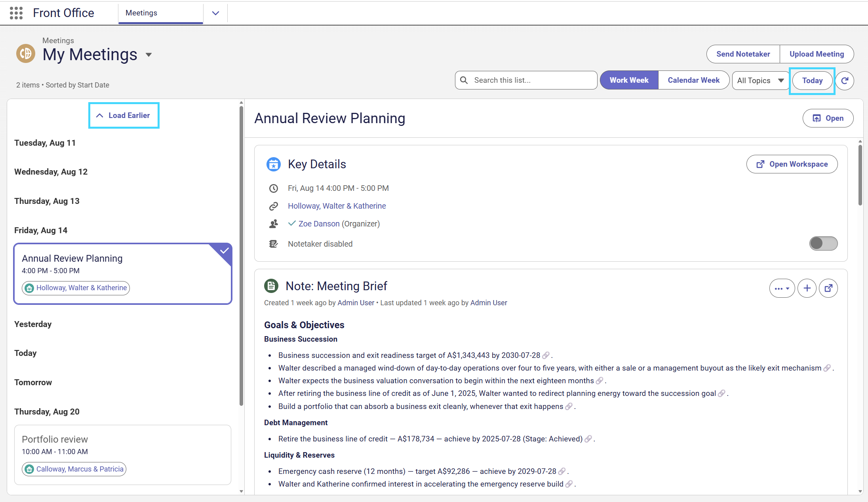Click the 'Business Succession' subheading
The image size is (868, 502).
point(301,339)
